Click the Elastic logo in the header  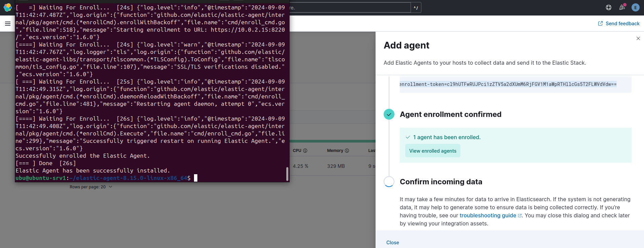click(x=7, y=7)
